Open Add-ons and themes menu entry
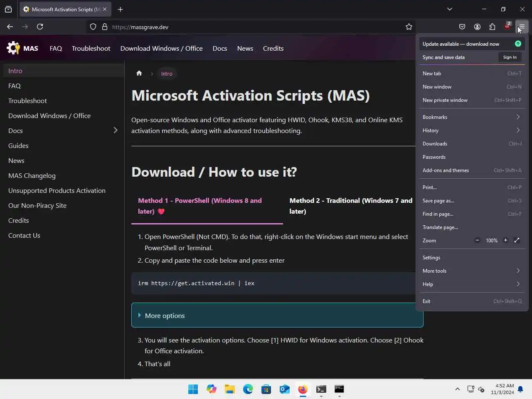This screenshot has width=532, height=399. (x=472, y=170)
